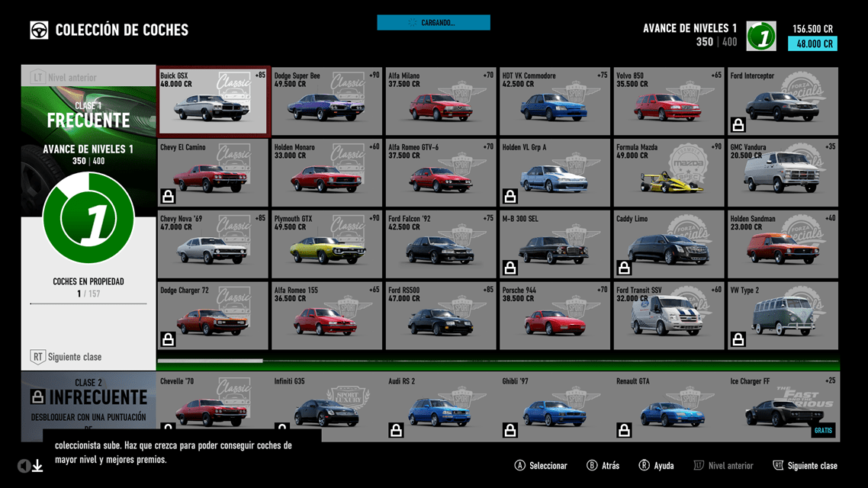
Task: Select the Holden Monaro car card
Action: [x=326, y=172]
